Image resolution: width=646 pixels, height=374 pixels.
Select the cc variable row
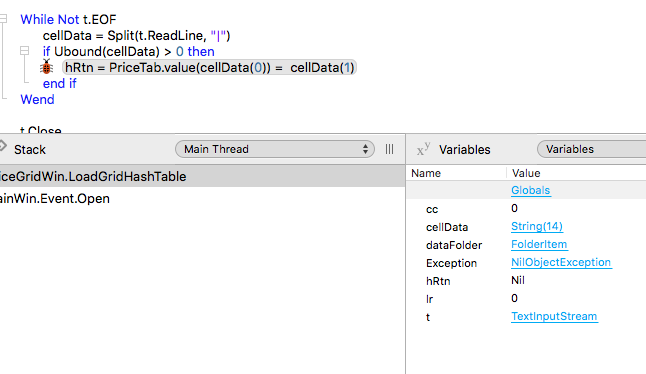click(526, 209)
